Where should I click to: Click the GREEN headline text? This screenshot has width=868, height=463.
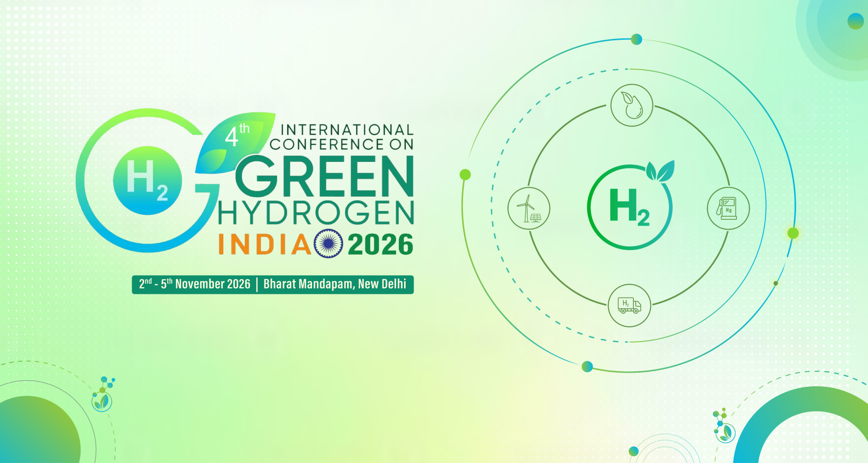324,176
